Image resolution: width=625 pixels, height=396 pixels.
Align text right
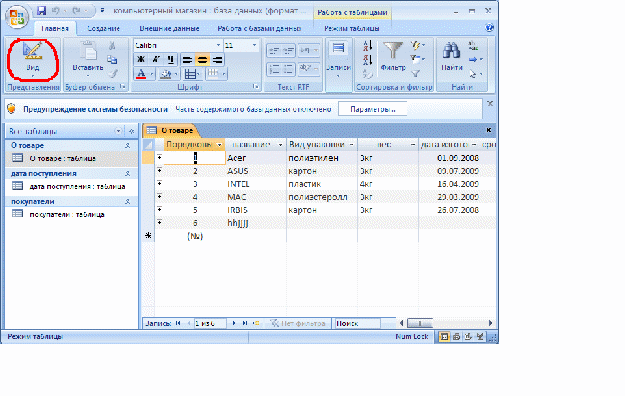pyautogui.click(x=217, y=60)
